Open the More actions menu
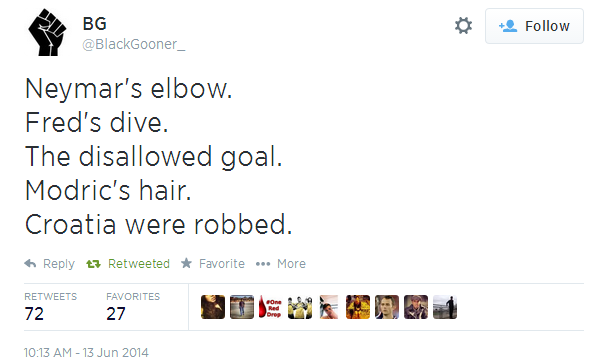 [x=291, y=264]
